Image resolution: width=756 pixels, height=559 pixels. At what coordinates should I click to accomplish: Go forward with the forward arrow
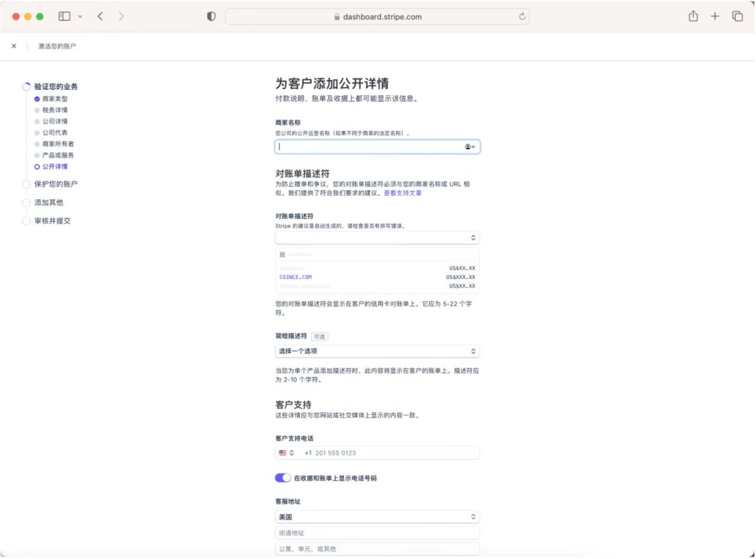point(121,16)
